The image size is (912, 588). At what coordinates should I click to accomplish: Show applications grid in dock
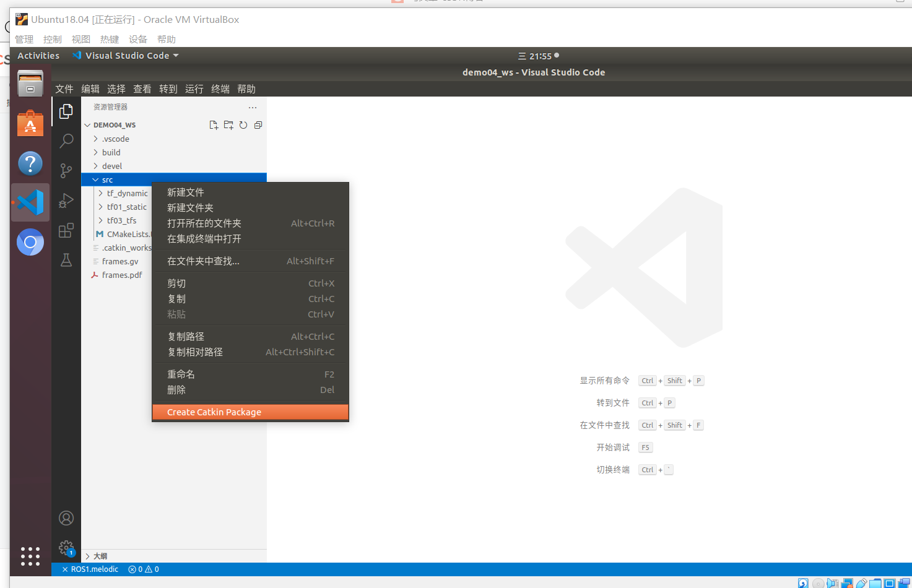30,556
